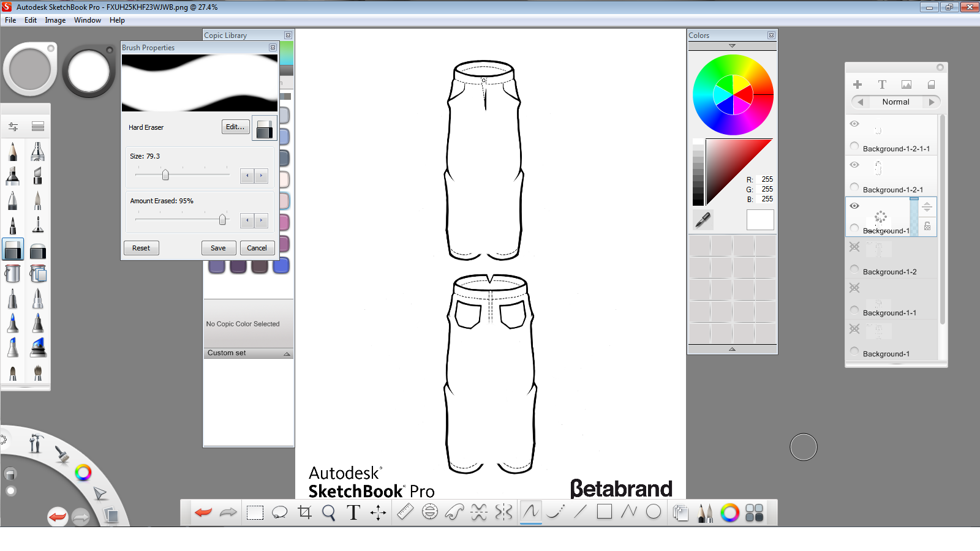The width and height of the screenshot is (980, 551).
Task: Toggle lock transparency on selected layer
Action: [927, 227]
